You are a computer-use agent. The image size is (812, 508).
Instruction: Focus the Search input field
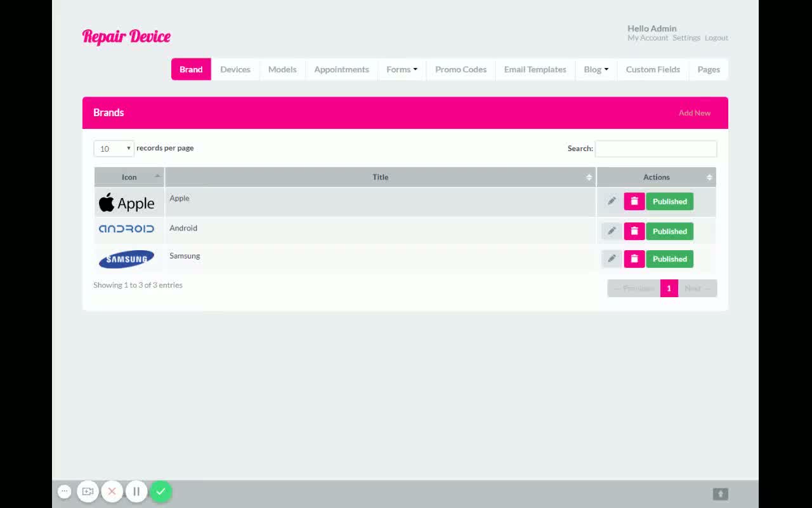[x=656, y=149]
